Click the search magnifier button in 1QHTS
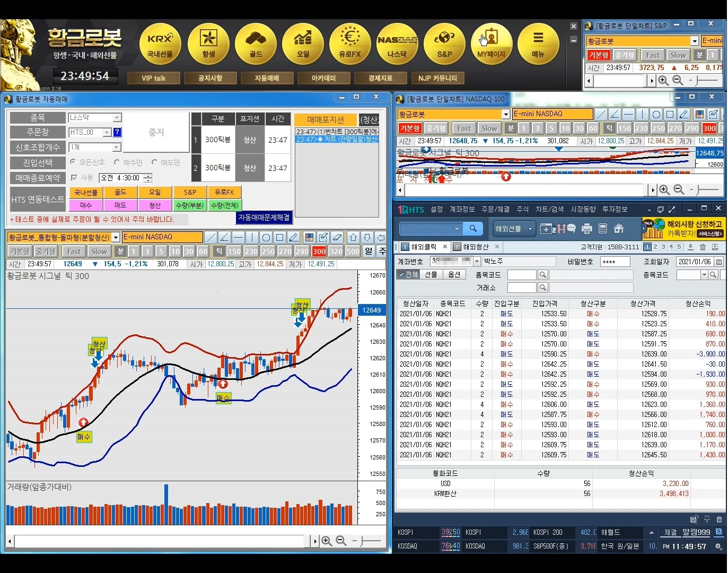 (472, 229)
